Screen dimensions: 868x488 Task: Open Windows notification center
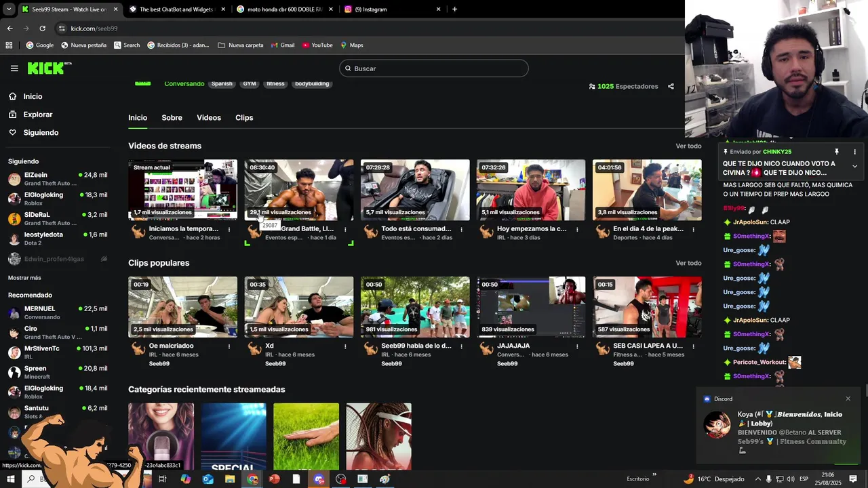click(x=853, y=479)
